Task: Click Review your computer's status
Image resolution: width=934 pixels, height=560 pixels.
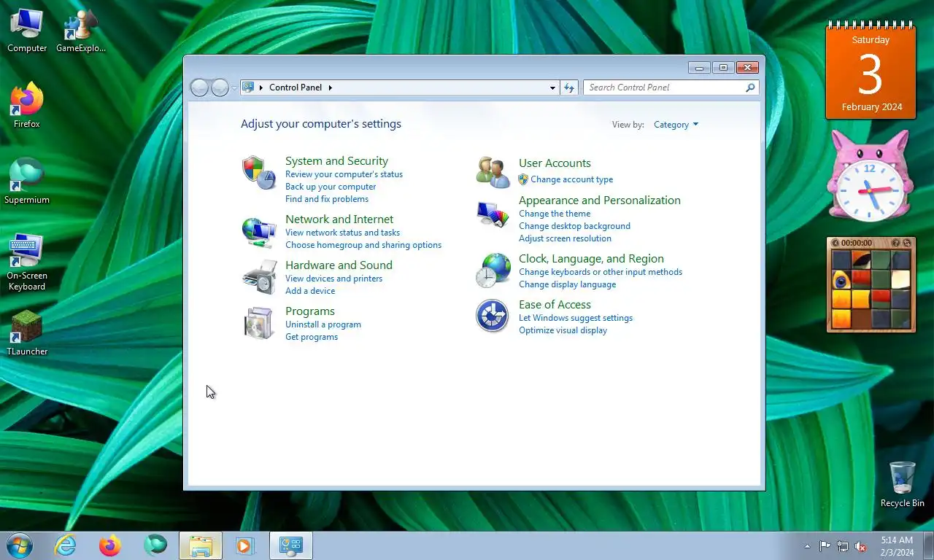Action: coord(344,174)
